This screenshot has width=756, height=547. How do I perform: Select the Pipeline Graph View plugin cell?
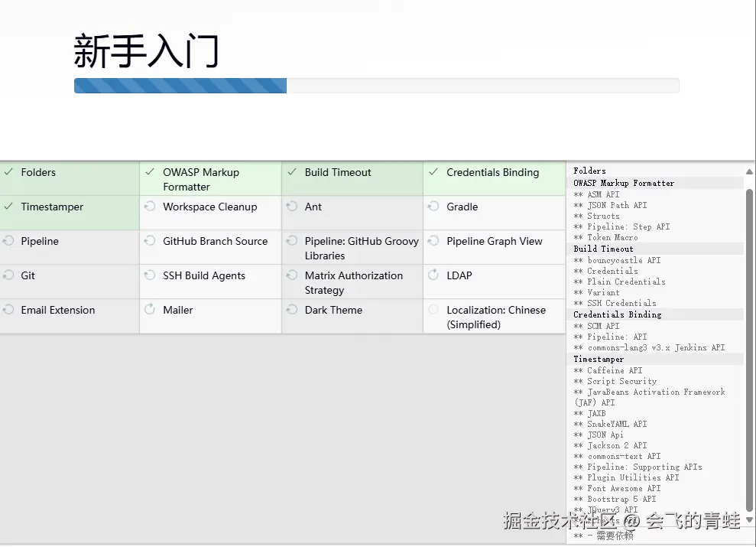pyautogui.click(x=495, y=247)
